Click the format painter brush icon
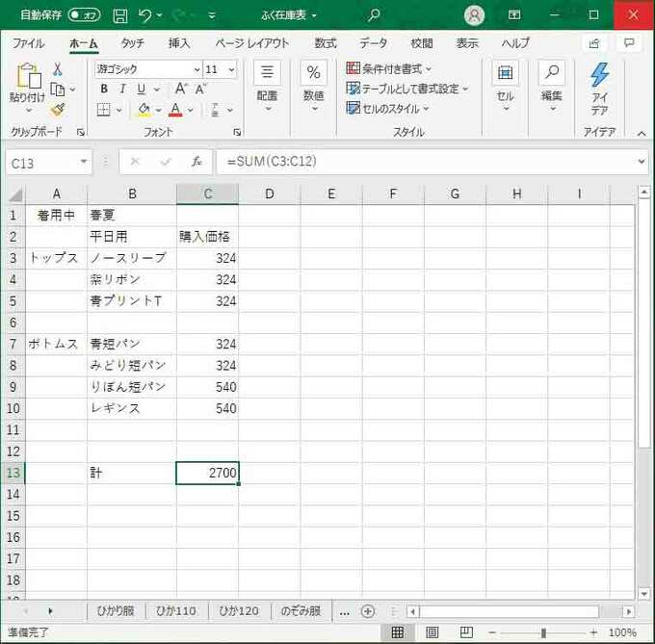Screen dimensions: 655x644 [x=58, y=110]
